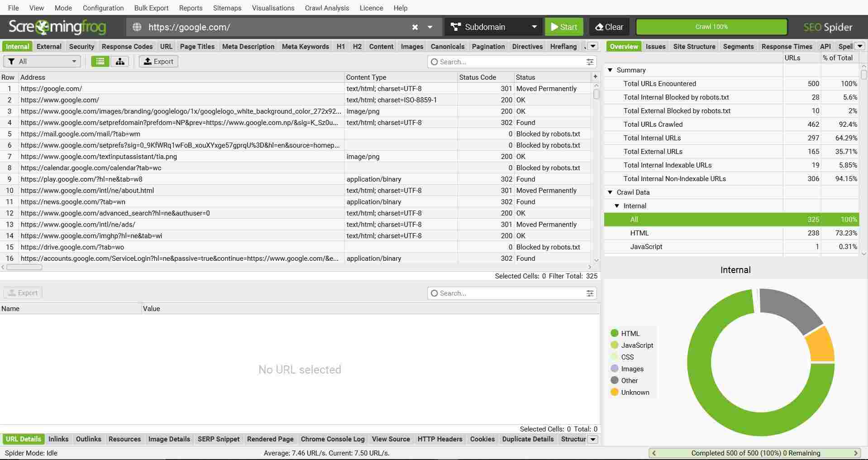Toggle CSS legend item in chart

pos(622,357)
